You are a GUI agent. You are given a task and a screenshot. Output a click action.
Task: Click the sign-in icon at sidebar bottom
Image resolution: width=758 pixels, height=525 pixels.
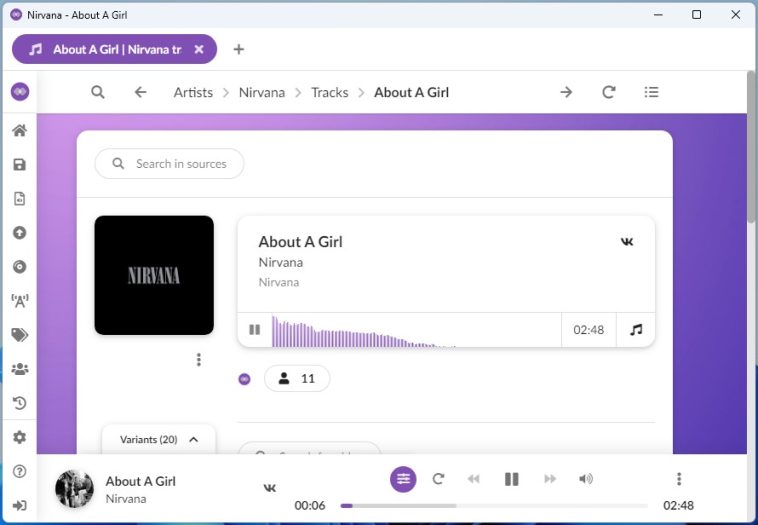click(20, 506)
